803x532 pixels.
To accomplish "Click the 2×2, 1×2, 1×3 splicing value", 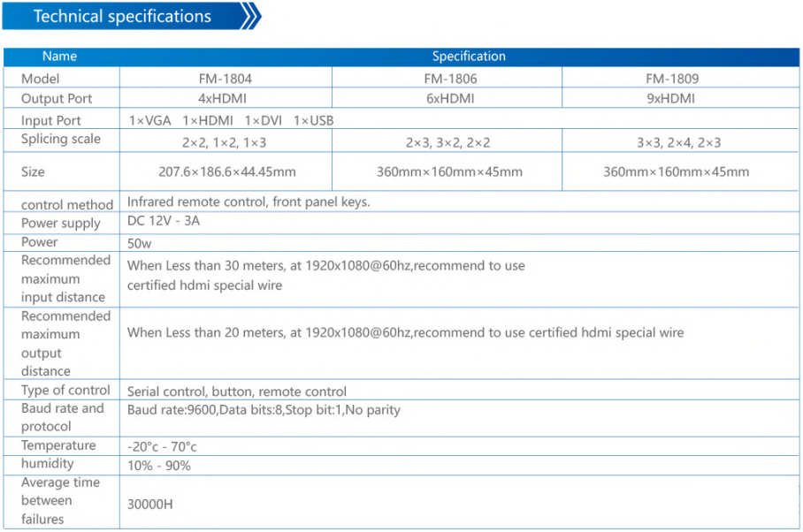I will (225, 143).
